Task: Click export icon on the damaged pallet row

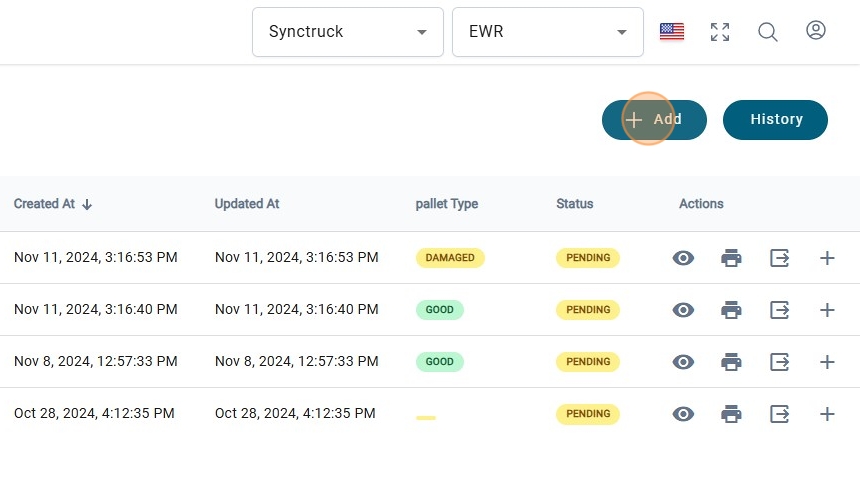Action: coord(780,258)
